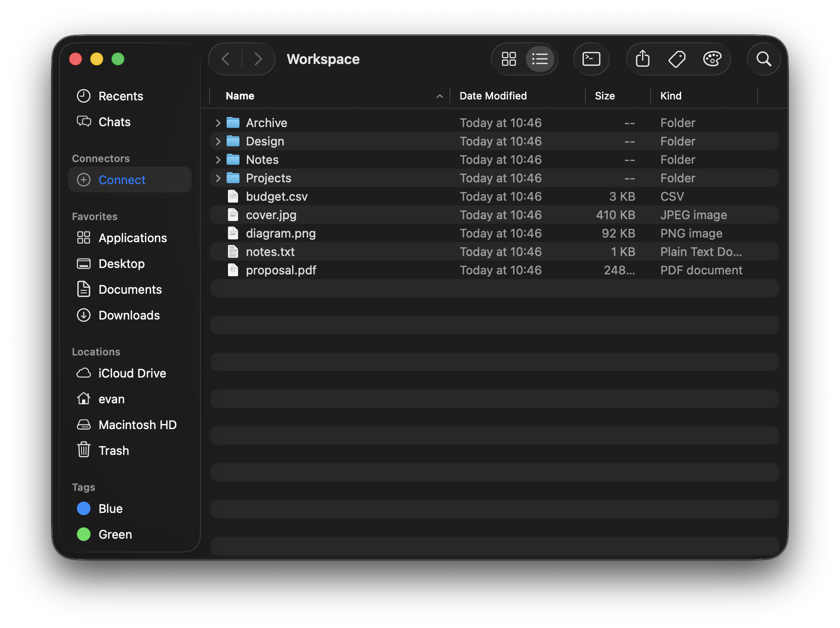Click the Share icon

pos(642,58)
